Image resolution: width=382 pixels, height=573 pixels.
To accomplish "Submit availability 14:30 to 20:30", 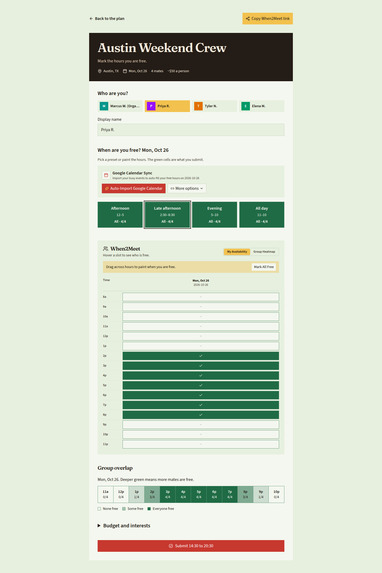I will coord(191,546).
